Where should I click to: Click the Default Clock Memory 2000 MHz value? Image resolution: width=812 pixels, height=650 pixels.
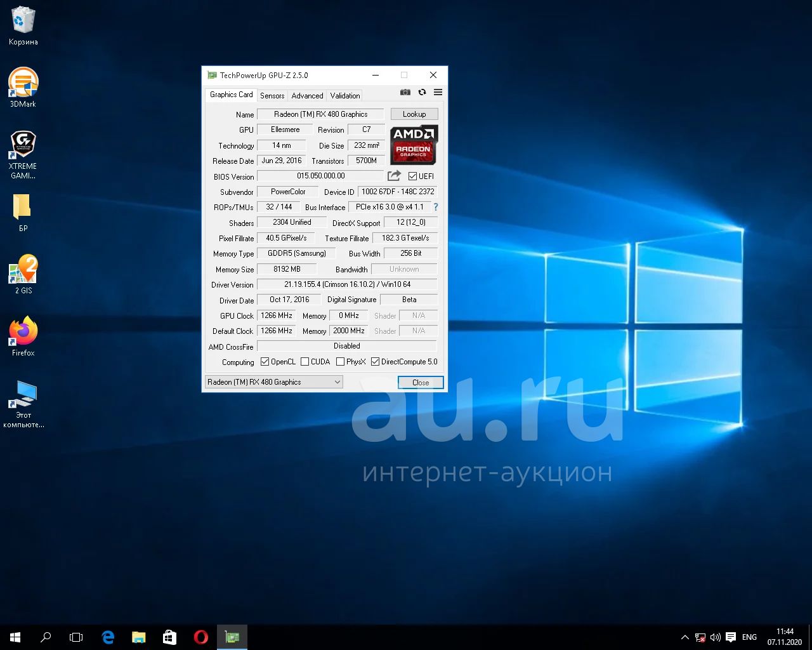click(349, 331)
